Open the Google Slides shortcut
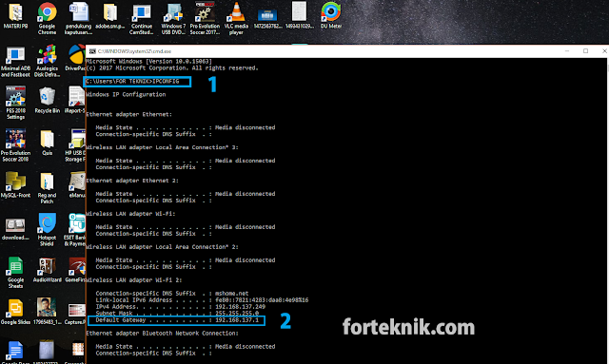The image size is (609, 364). (x=15, y=312)
